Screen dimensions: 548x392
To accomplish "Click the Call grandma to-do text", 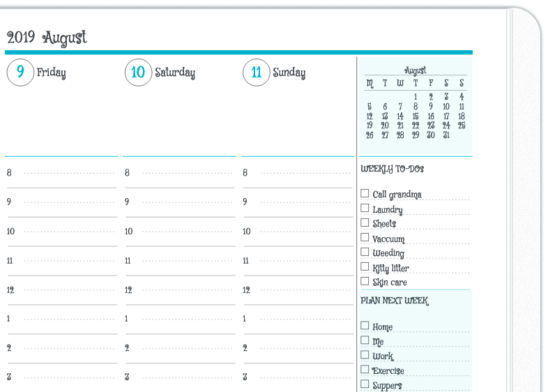I will point(397,195).
